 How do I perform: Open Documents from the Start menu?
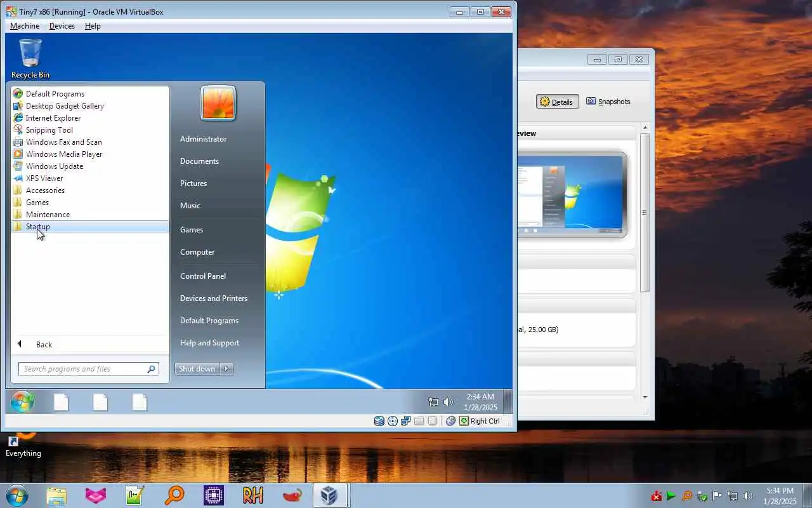coord(199,161)
